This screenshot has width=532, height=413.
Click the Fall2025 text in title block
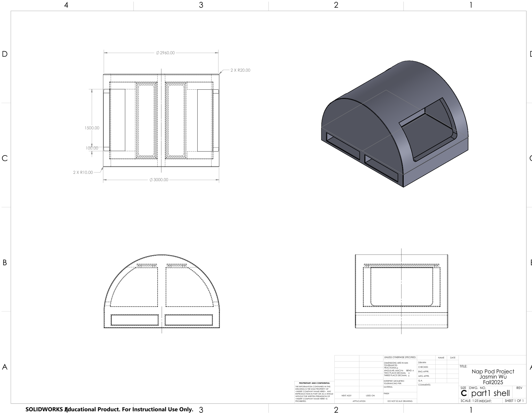tap(493, 382)
